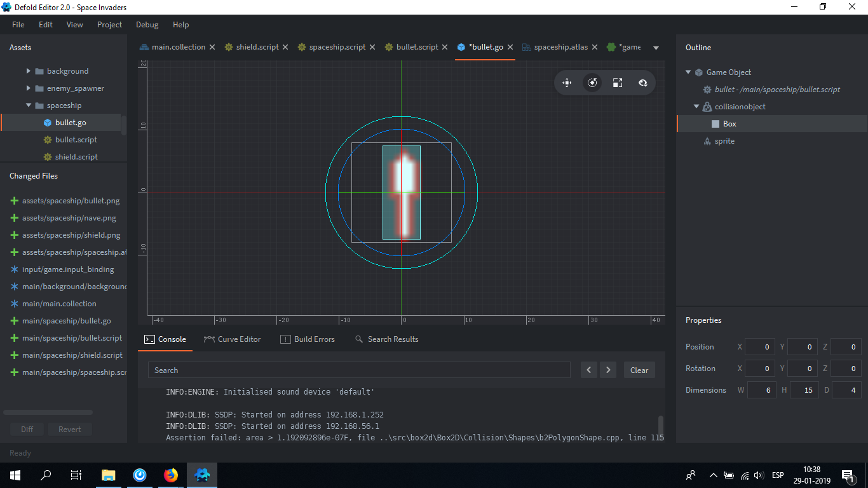Close the main.collection tab
The image size is (868, 488).
[x=212, y=47]
